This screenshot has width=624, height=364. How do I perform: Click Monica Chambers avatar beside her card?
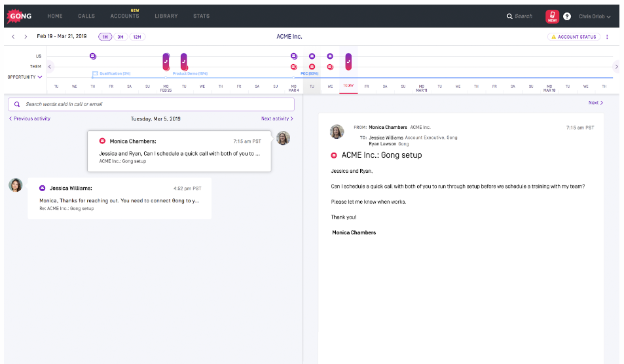(x=283, y=138)
